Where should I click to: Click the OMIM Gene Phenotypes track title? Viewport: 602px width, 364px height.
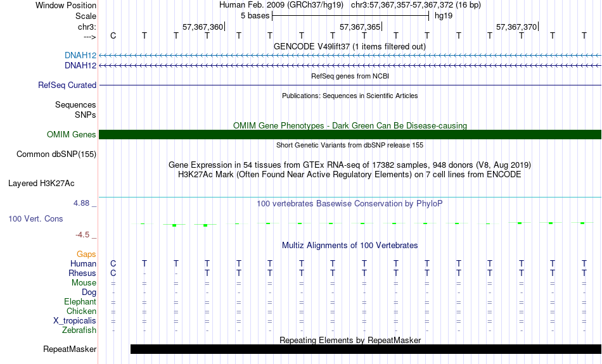coord(350,126)
